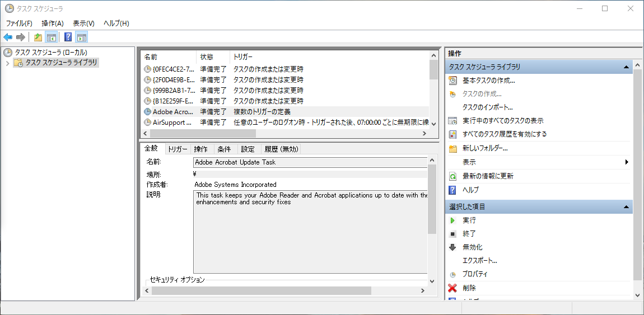Collapse the 選択した項目 actions section
Viewport: 644px width, 315px height.
[626, 206]
